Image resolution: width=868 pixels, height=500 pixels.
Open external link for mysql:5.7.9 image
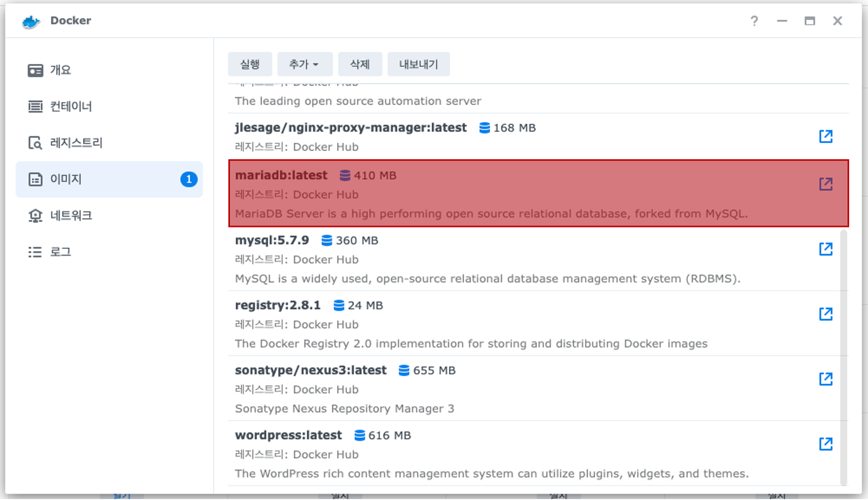(x=826, y=249)
